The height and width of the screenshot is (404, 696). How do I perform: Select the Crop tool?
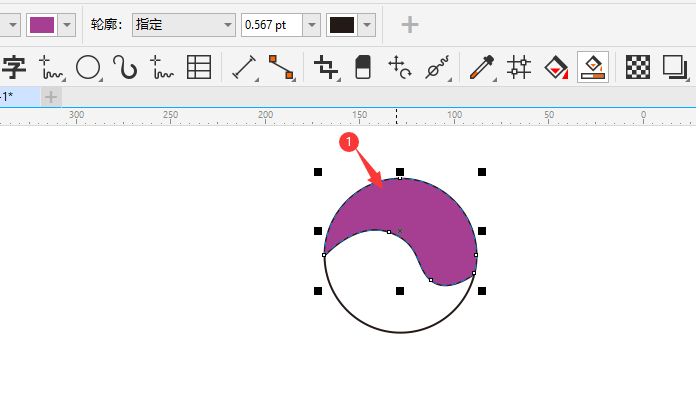point(326,67)
